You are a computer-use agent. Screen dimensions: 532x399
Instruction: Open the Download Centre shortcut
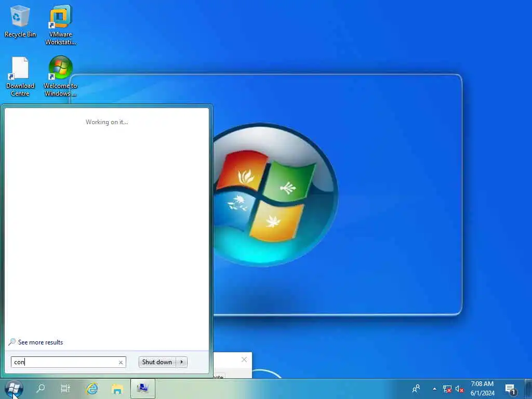[20, 76]
